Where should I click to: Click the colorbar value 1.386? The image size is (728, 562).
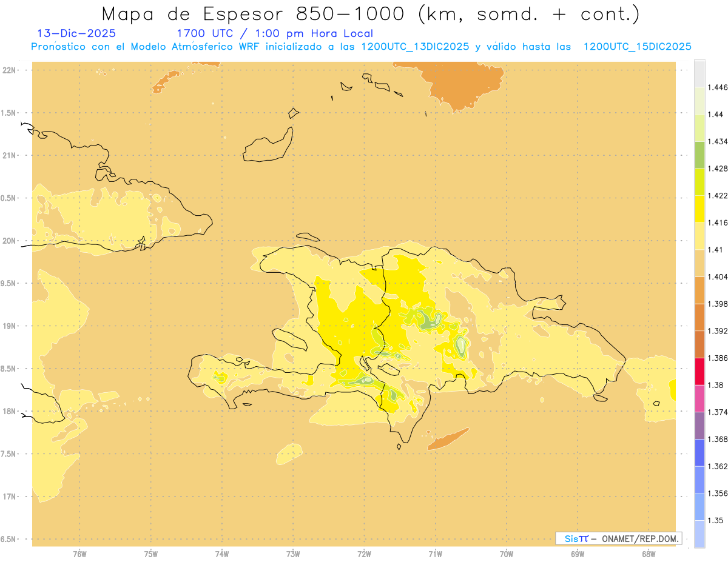(716, 358)
